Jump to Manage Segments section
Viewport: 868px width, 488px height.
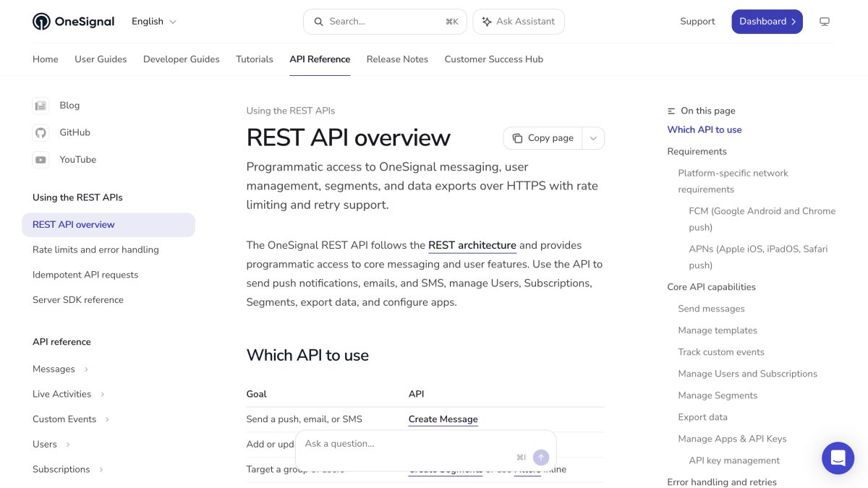tap(718, 395)
